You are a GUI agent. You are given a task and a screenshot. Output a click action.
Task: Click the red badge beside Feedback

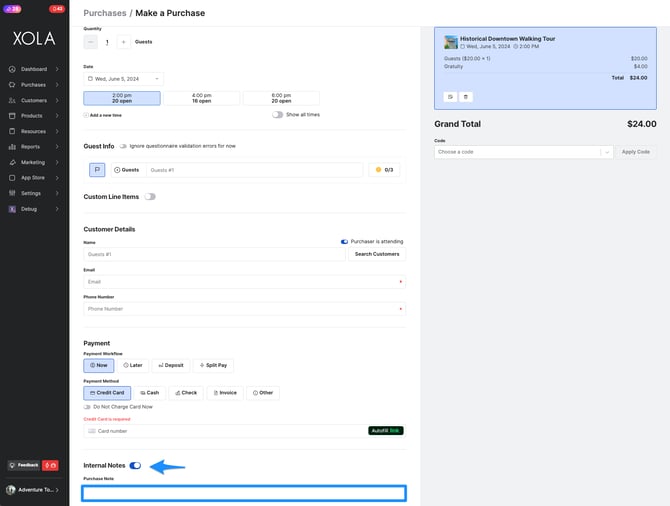(x=50, y=465)
